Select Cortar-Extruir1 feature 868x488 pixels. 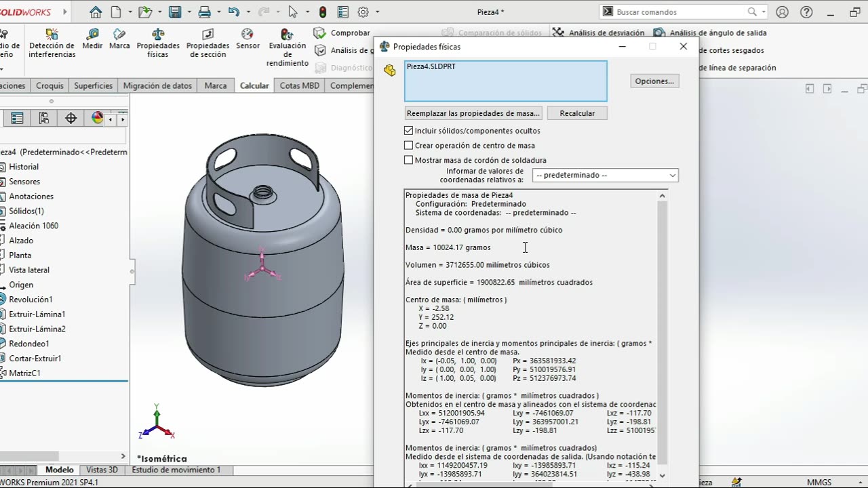click(x=35, y=358)
